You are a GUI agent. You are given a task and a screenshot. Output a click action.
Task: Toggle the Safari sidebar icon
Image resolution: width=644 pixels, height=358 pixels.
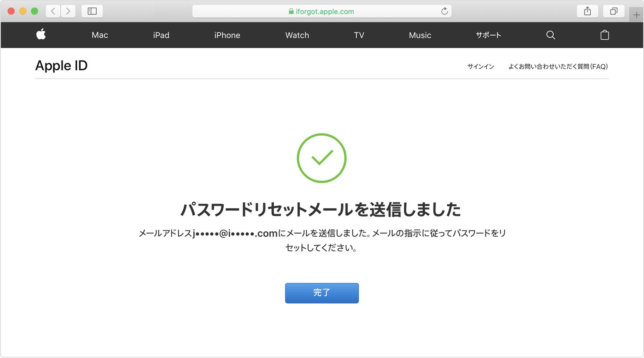click(x=92, y=11)
